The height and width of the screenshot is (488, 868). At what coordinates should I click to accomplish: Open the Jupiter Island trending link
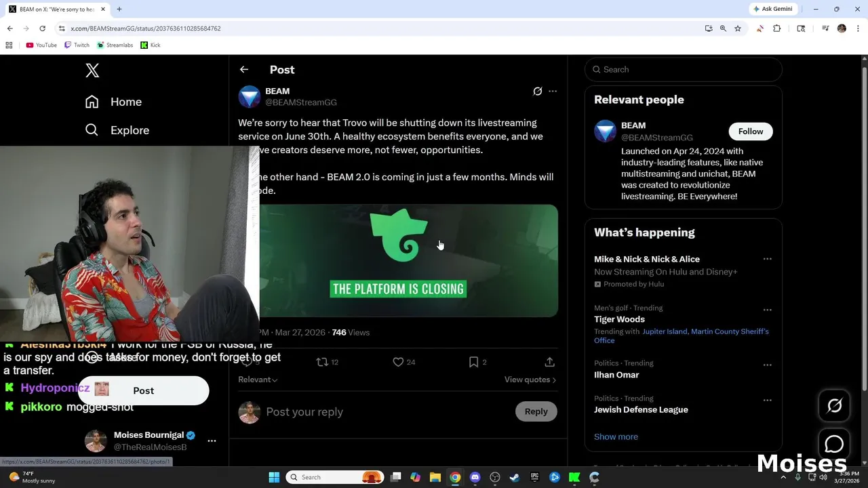tap(665, 331)
